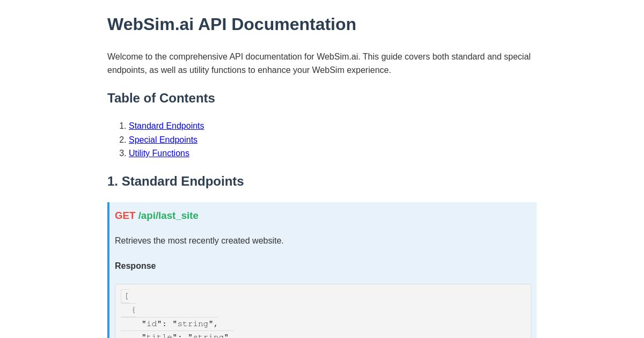Click inside the JSON response code block
Viewport: 644px width, 338px height.
click(x=322, y=311)
